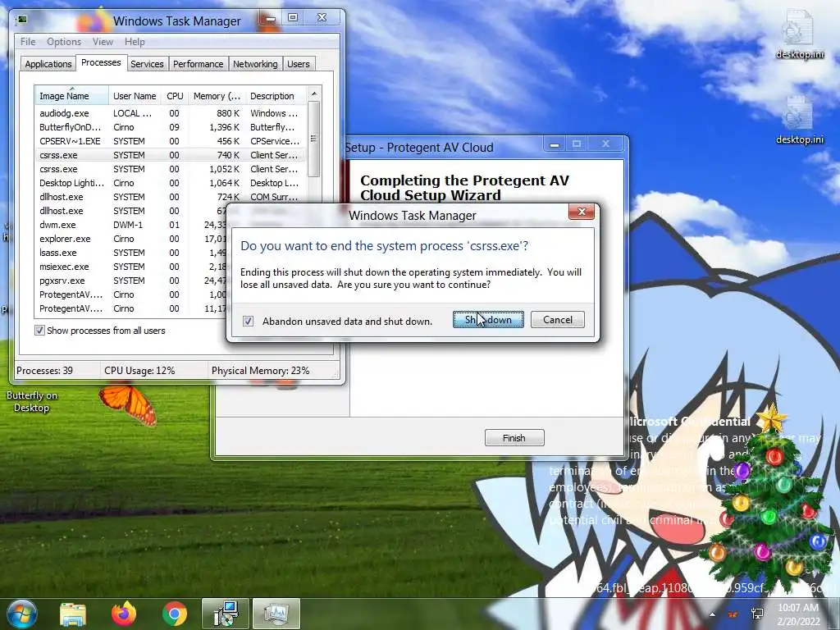This screenshot has width=840, height=630.
Task: Launch Google Chrome from the taskbar
Action: 175,614
